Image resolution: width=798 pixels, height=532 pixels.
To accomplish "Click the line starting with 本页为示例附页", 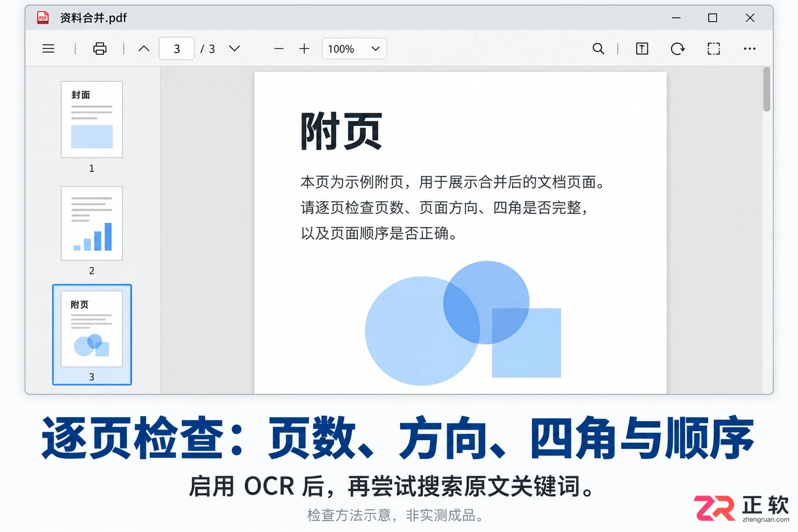I will pos(452,182).
